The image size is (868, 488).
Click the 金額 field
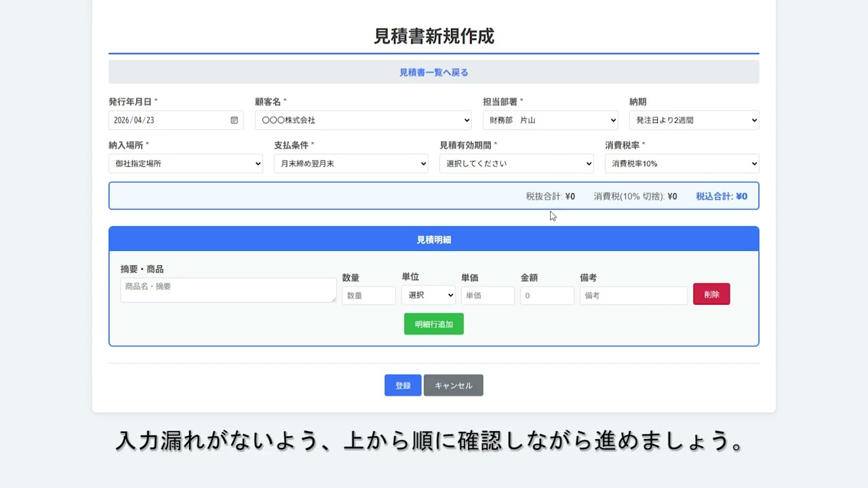[x=547, y=296]
